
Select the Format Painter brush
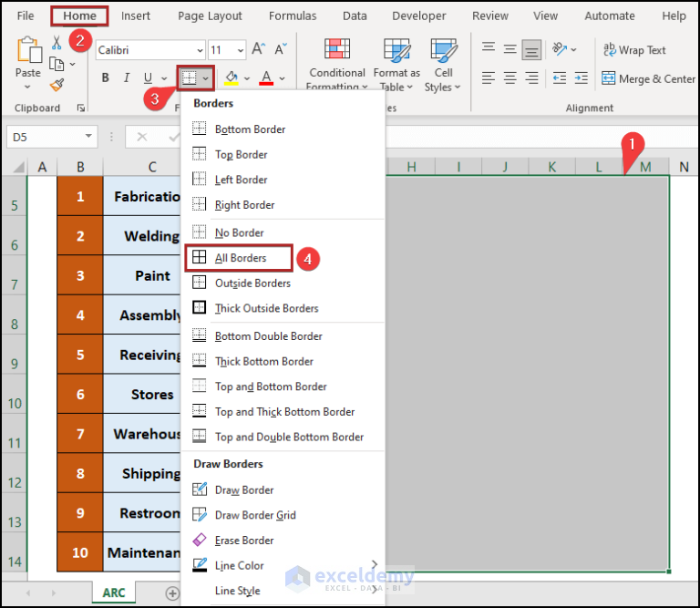point(57,85)
